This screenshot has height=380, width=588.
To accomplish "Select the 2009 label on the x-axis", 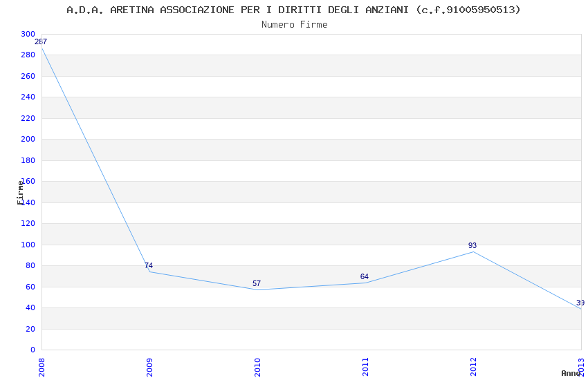I will pos(149,366).
